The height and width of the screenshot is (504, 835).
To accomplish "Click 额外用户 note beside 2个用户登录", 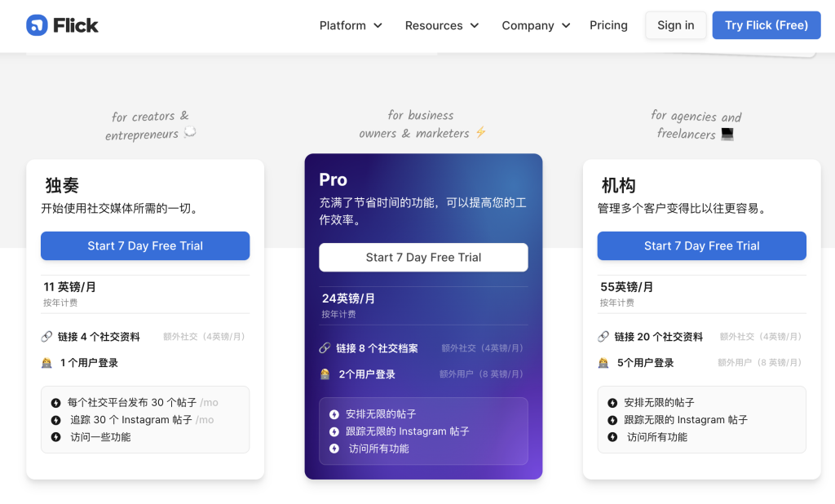I will pos(481,374).
